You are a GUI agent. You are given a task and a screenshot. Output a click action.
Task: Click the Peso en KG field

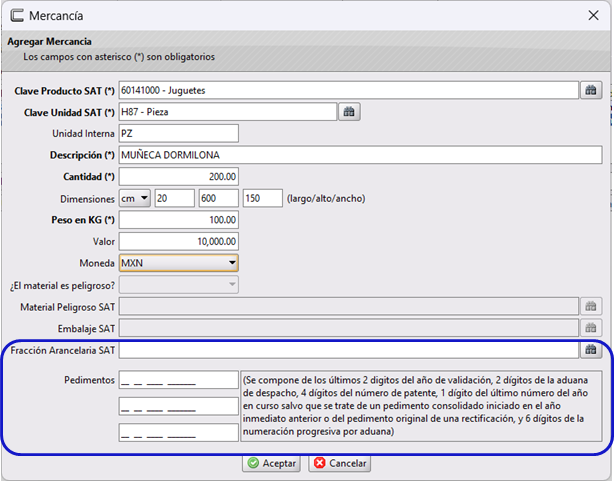coord(179,220)
